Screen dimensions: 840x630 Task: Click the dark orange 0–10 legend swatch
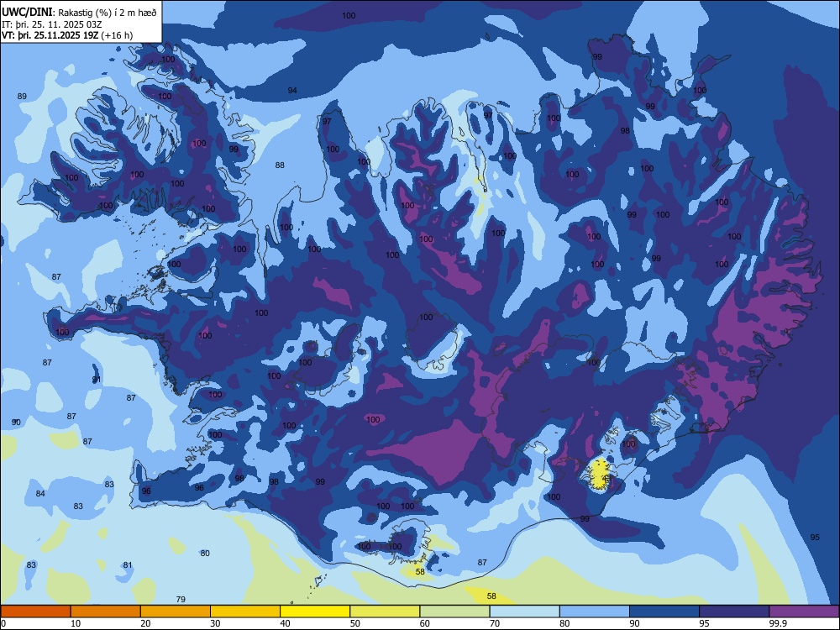tap(35, 612)
